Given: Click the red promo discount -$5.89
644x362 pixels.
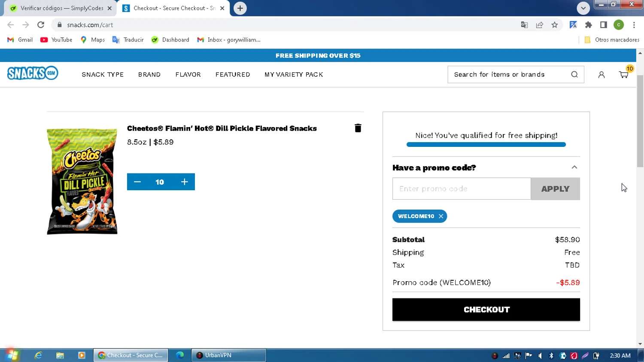Looking at the screenshot, I should point(568,283).
